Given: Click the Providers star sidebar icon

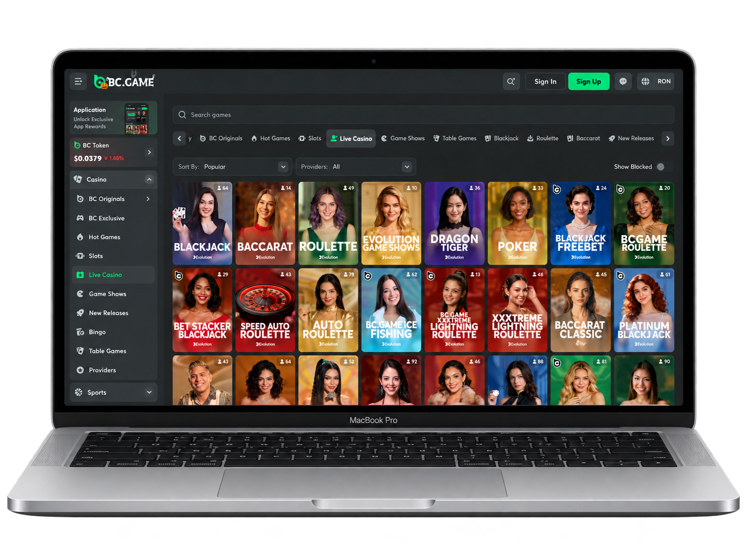Looking at the screenshot, I should click(x=80, y=370).
